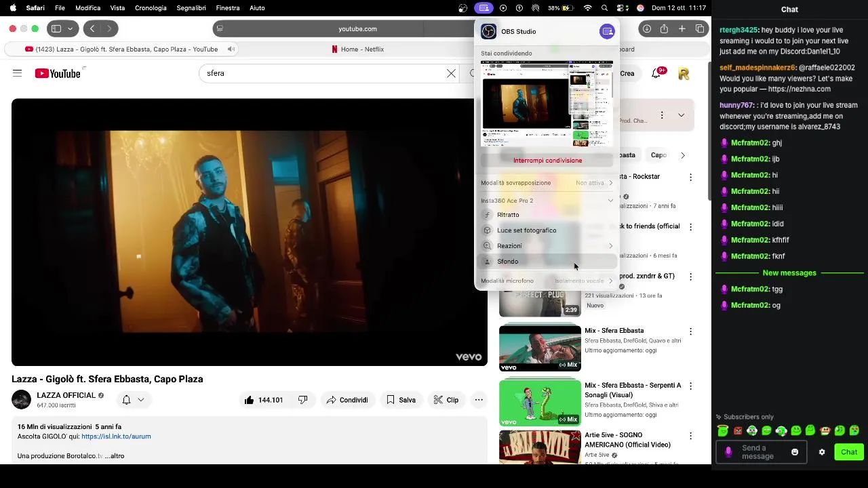Screen dimensions: 868x488
Task: Show next filter chips with arrow
Action: [683, 155]
